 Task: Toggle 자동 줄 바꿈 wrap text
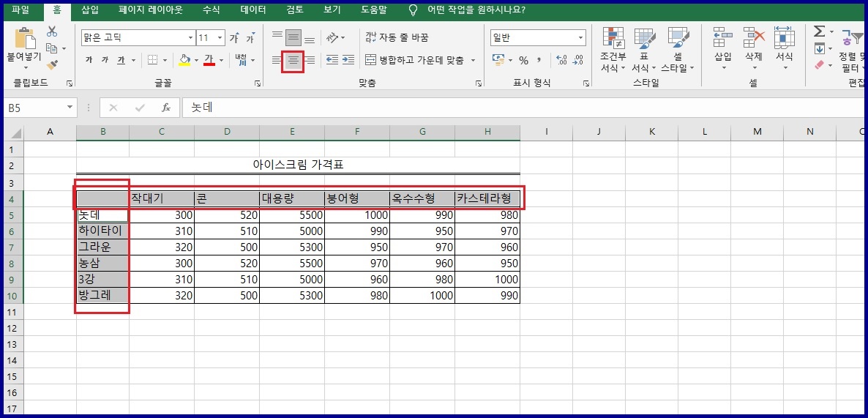pyautogui.click(x=397, y=37)
